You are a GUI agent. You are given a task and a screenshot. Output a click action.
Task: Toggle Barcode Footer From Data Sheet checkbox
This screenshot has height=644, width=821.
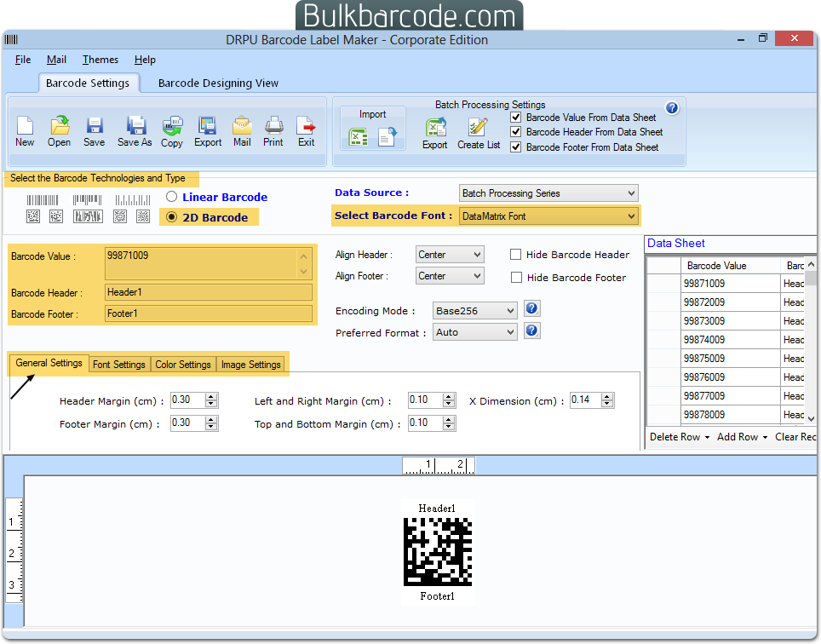pyautogui.click(x=516, y=147)
